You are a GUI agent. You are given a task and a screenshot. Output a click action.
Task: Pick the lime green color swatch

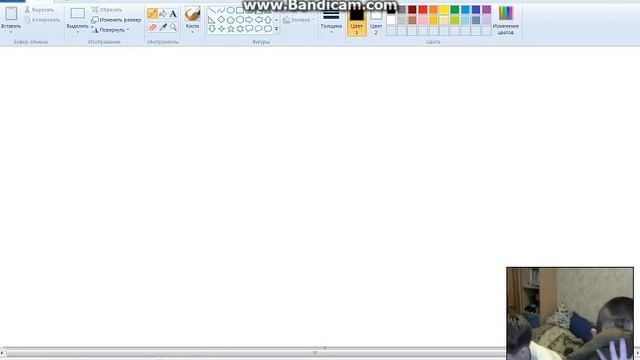point(455,20)
